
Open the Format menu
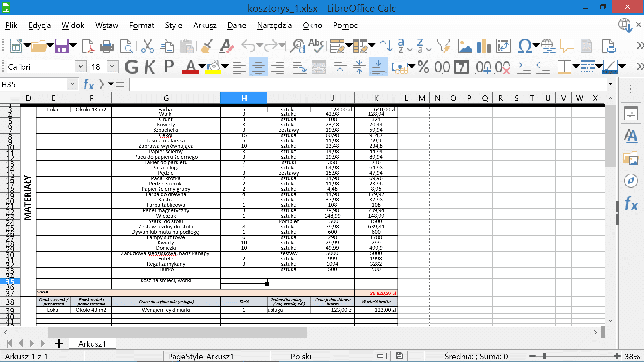pyautogui.click(x=142, y=25)
